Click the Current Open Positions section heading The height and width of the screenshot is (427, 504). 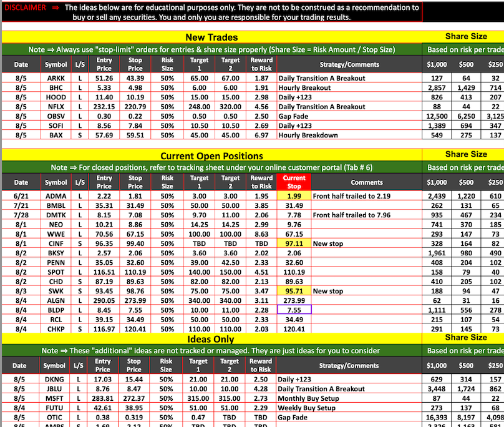click(x=211, y=155)
